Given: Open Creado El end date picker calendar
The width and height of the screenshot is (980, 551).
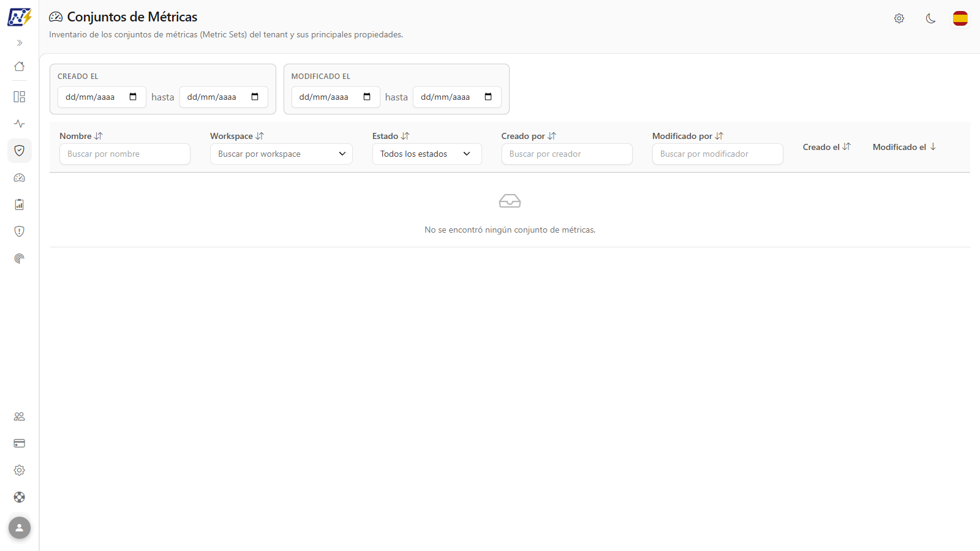Looking at the screenshot, I should 255,97.
